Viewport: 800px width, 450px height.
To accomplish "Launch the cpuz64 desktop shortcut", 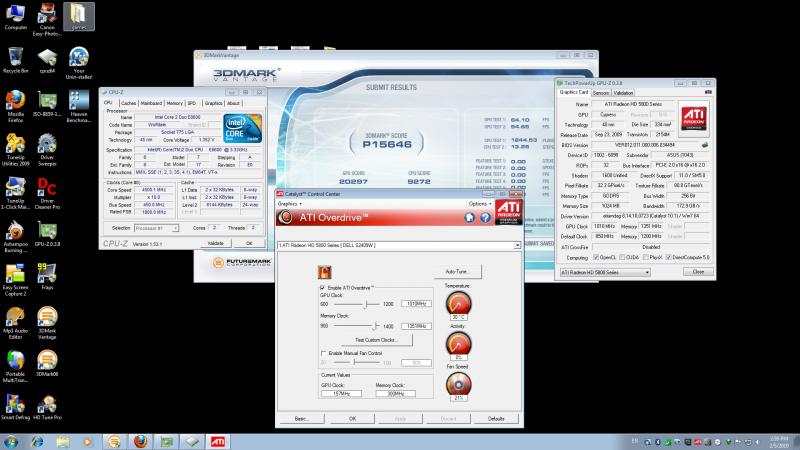I will [47, 60].
